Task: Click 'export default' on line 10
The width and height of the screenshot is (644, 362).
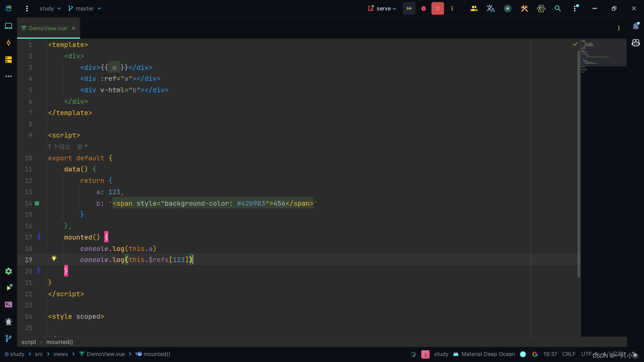Action: tap(76, 158)
